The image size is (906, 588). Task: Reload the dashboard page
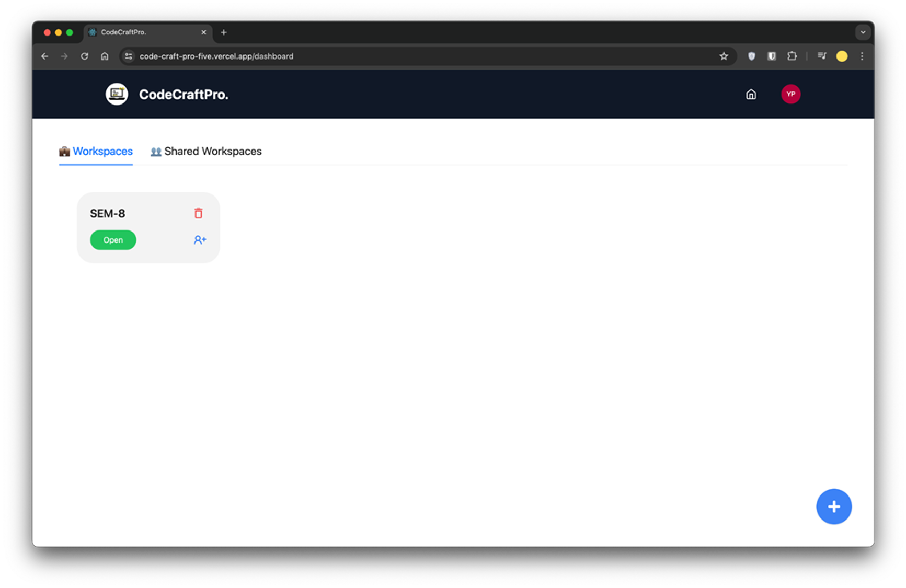(85, 56)
